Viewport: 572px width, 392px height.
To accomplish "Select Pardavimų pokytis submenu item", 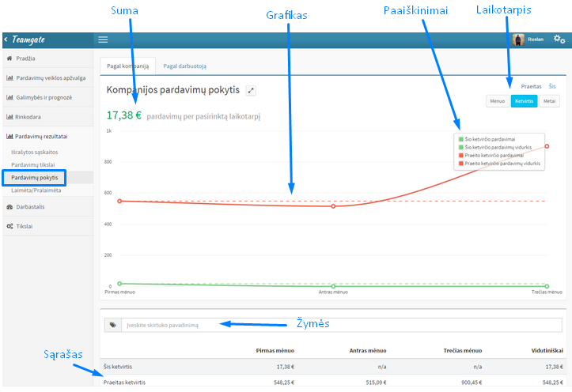I will pos(35,178).
